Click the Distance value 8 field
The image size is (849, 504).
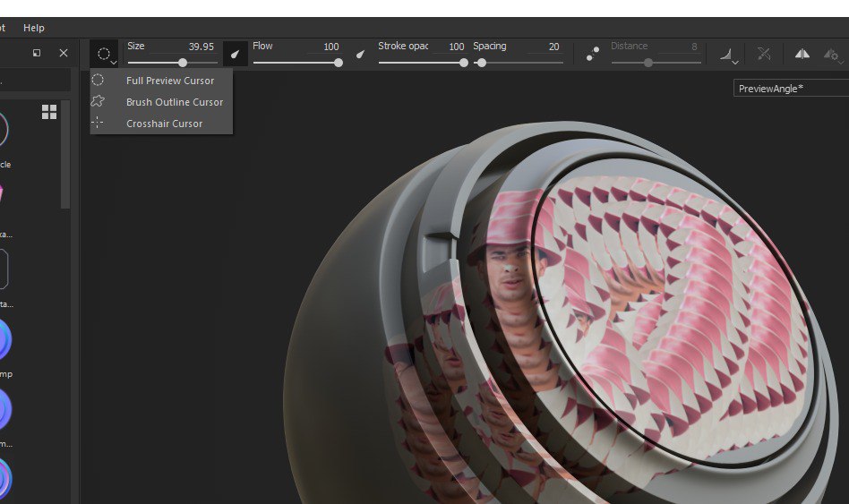(x=694, y=47)
